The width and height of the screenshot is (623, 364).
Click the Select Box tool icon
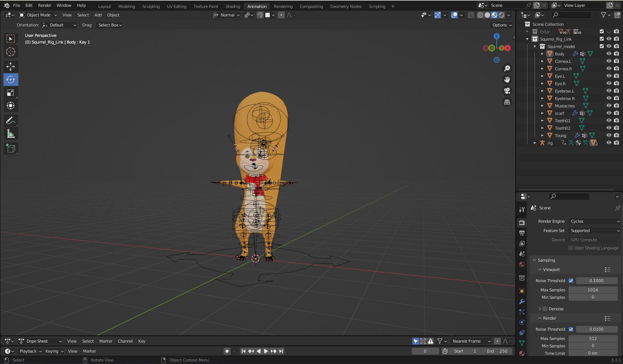pyautogui.click(x=10, y=39)
